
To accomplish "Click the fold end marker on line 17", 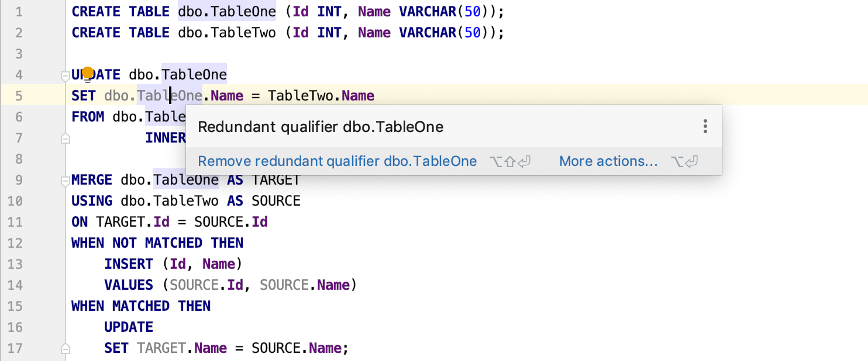I will point(65,348).
